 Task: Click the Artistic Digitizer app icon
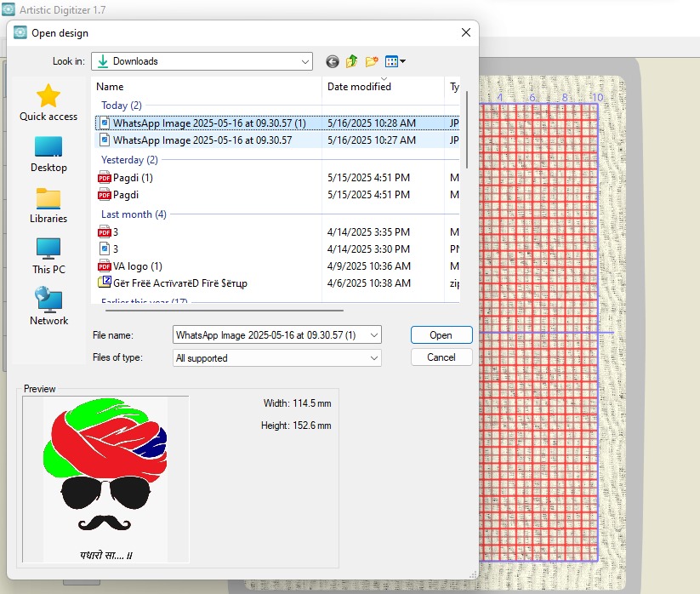coord(8,9)
